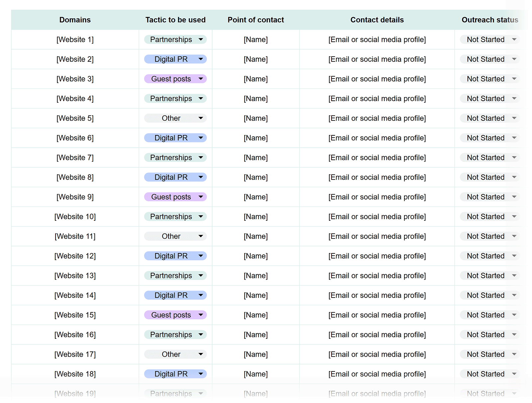Screen dimensions: 532x403
Task: Open the Digital PR tactic dropdown for Website 18
Action: click(x=175, y=374)
